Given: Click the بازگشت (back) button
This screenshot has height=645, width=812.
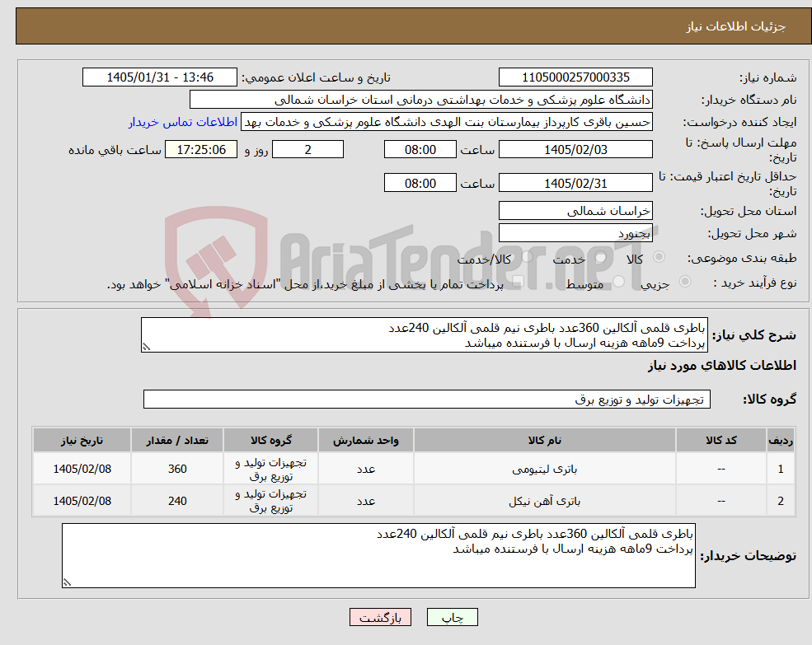Looking at the screenshot, I should [x=380, y=617].
